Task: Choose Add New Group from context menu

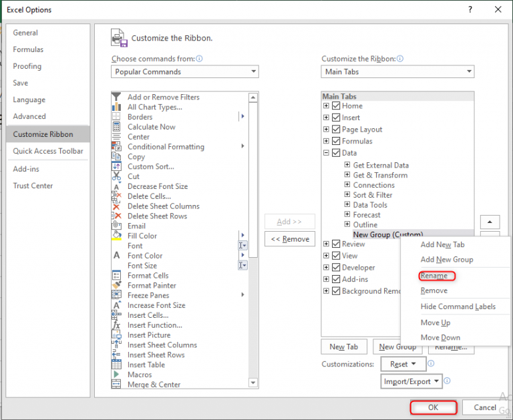Action: pyautogui.click(x=447, y=260)
